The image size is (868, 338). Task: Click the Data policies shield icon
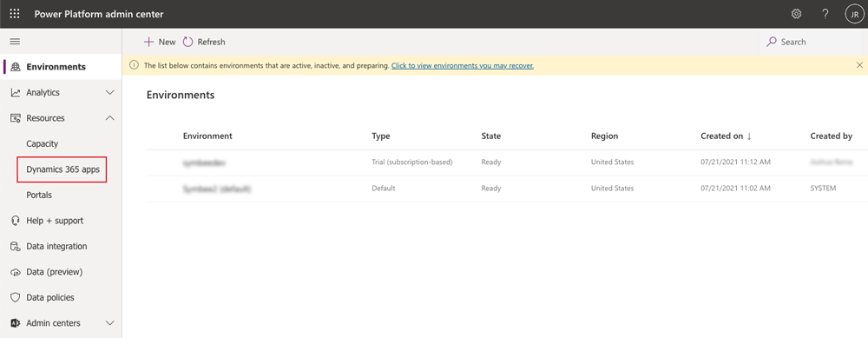click(x=16, y=297)
